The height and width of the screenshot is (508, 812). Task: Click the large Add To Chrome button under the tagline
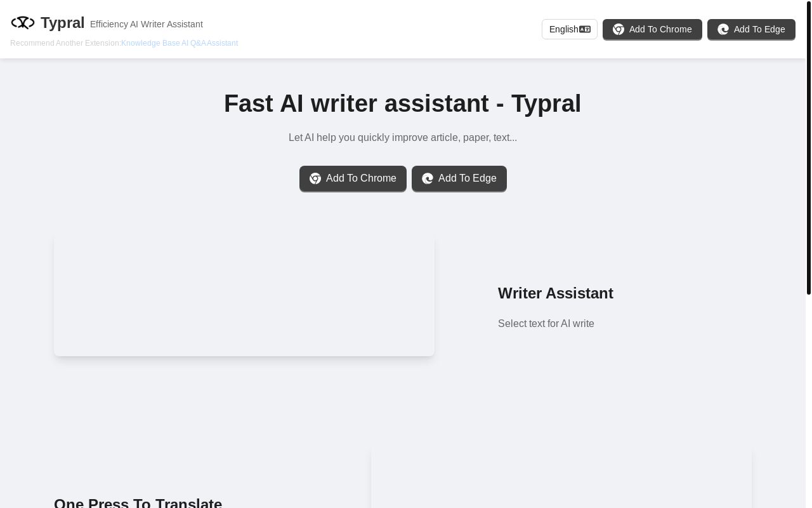353,178
